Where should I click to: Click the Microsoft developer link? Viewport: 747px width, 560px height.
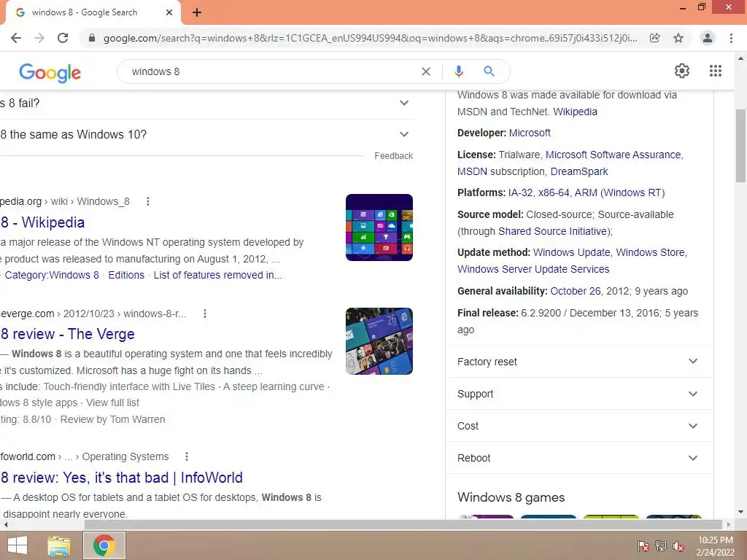point(530,133)
